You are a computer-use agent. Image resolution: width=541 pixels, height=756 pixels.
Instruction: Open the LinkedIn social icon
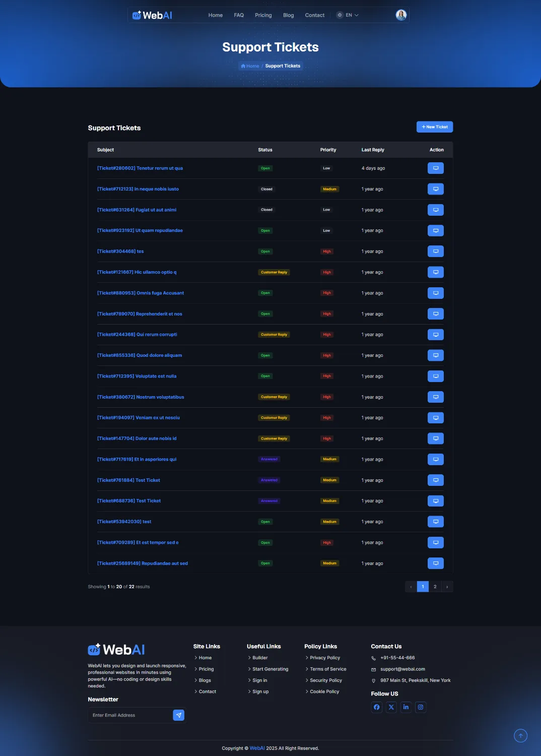(x=406, y=707)
